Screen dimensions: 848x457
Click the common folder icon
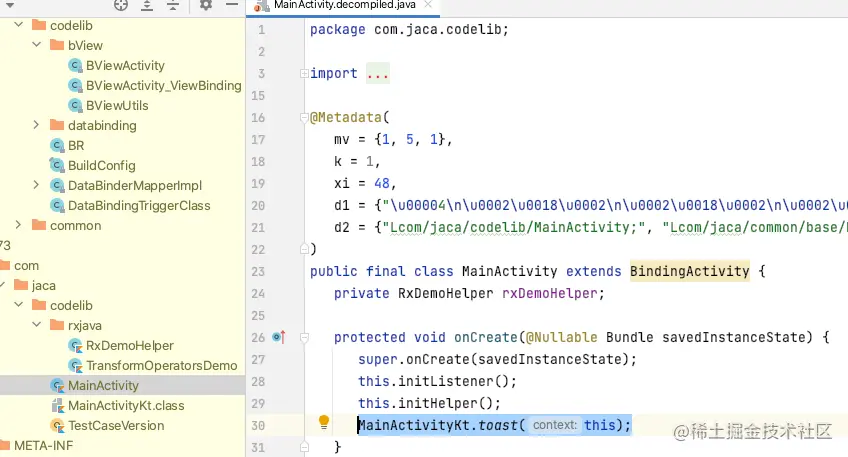coord(39,225)
